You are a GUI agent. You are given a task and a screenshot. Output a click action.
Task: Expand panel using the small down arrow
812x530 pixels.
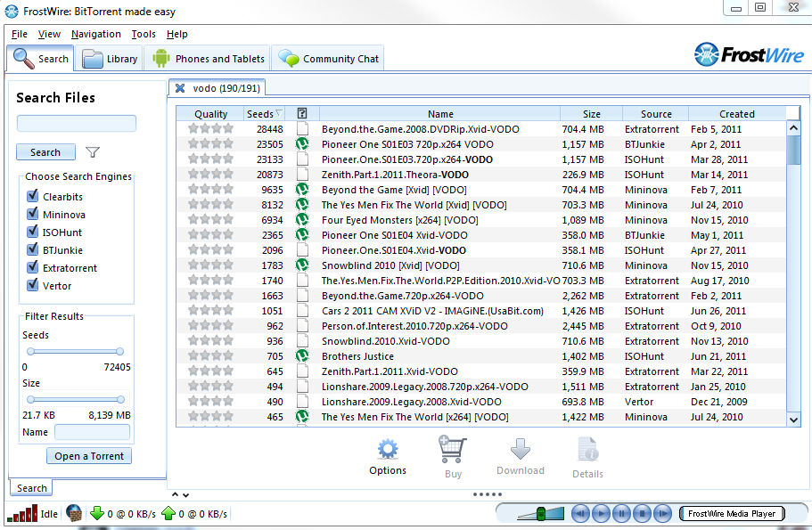(186, 494)
